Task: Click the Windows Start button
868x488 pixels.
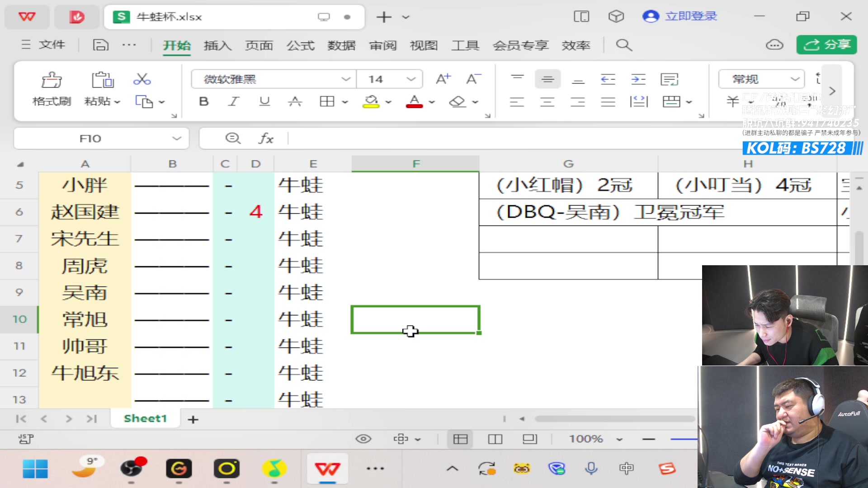Action: (x=35, y=469)
